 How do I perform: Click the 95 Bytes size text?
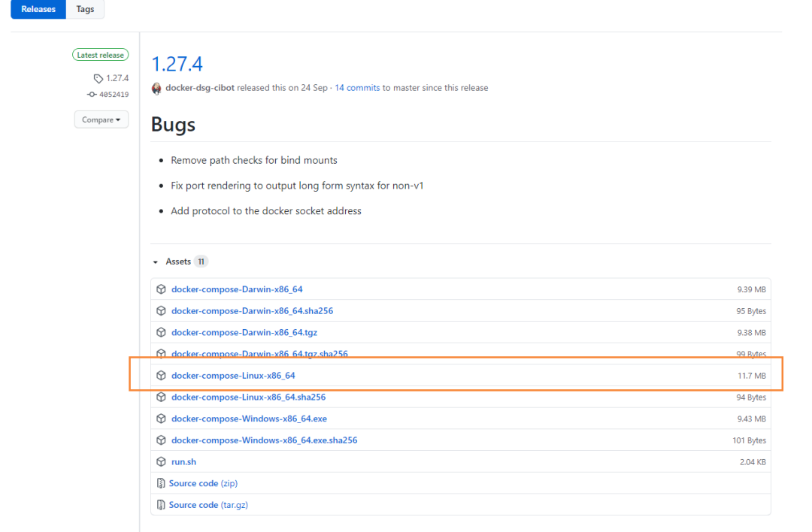(751, 312)
